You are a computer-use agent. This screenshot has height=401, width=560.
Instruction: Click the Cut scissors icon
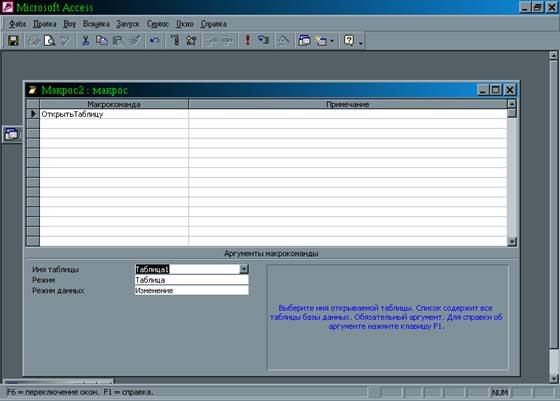point(85,41)
